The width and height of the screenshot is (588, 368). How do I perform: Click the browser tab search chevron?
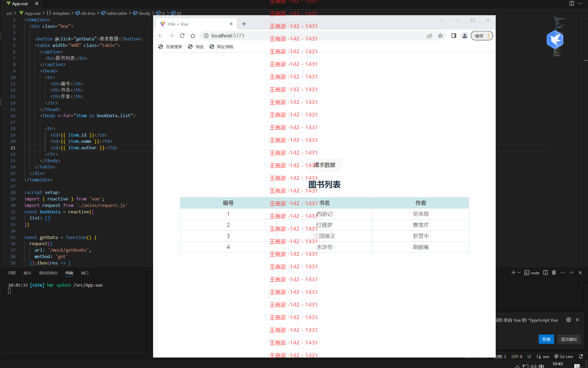tap(442, 20)
